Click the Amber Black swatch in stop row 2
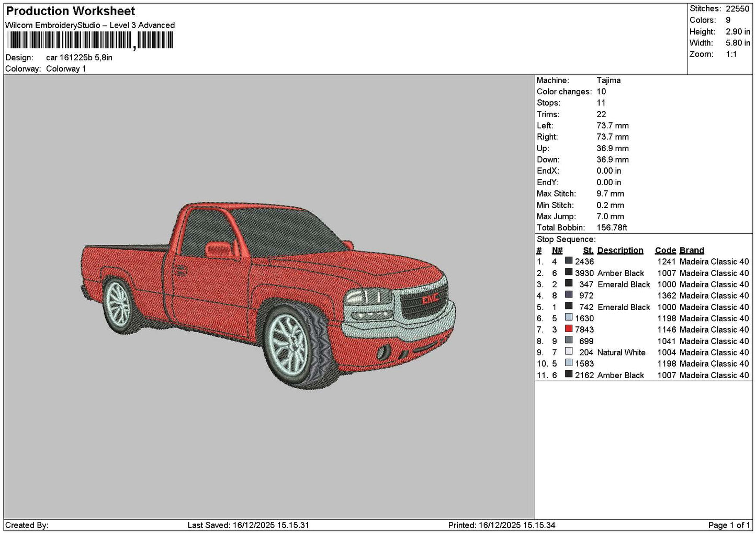 coord(569,272)
